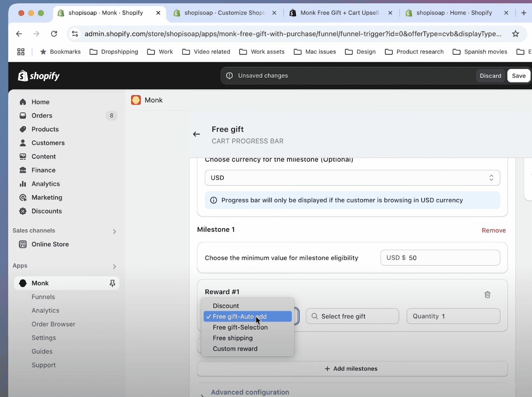Select Free gift-Auto add option

click(x=248, y=316)
